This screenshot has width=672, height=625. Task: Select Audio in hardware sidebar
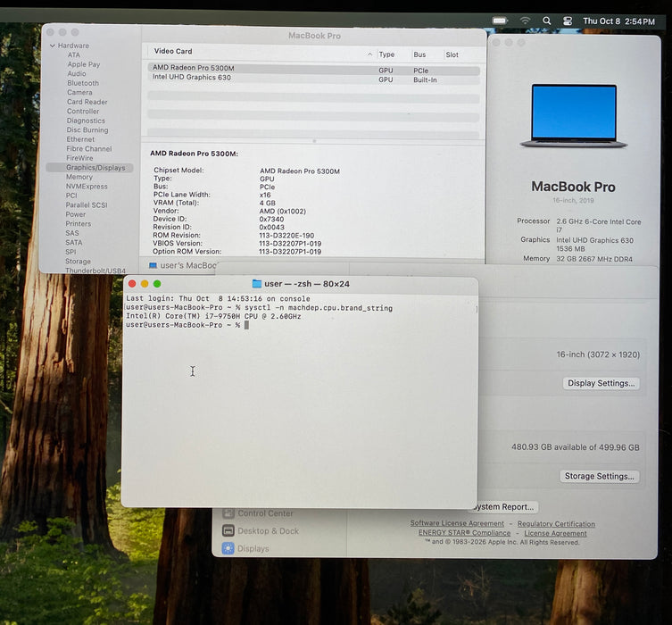coord(76,74)
